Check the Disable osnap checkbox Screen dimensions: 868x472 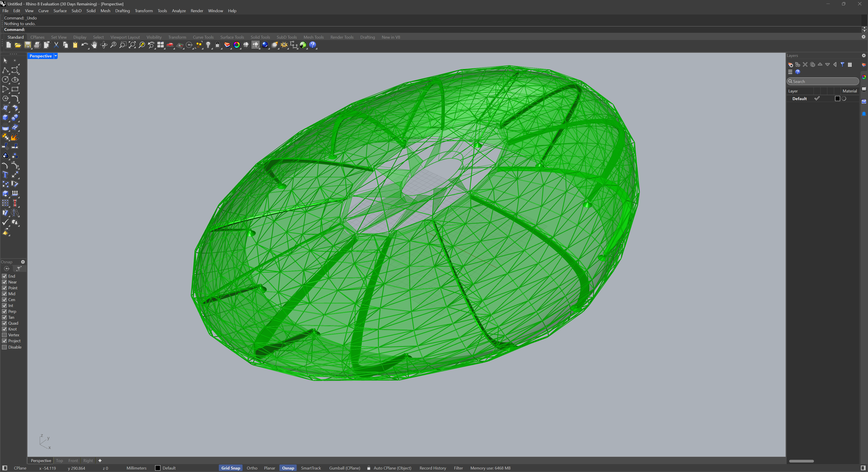point(4,347)
